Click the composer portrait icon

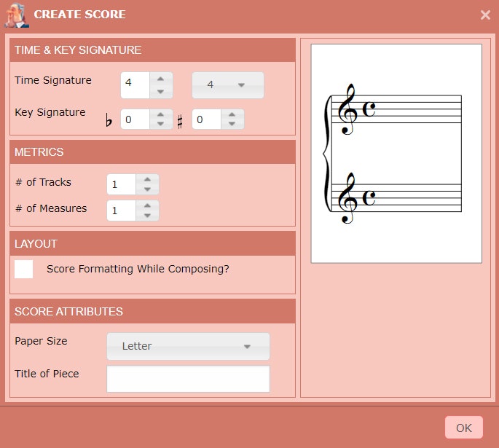point(17,15)
